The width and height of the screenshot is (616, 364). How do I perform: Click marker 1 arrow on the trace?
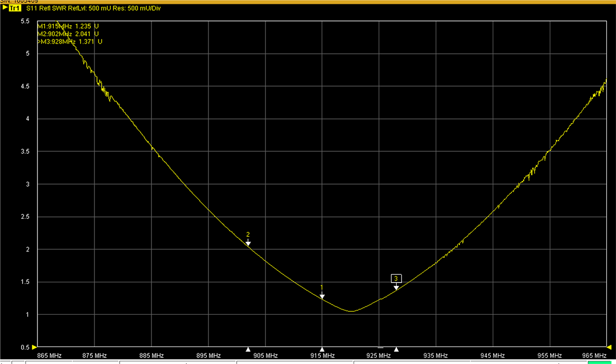coord(322,295)
